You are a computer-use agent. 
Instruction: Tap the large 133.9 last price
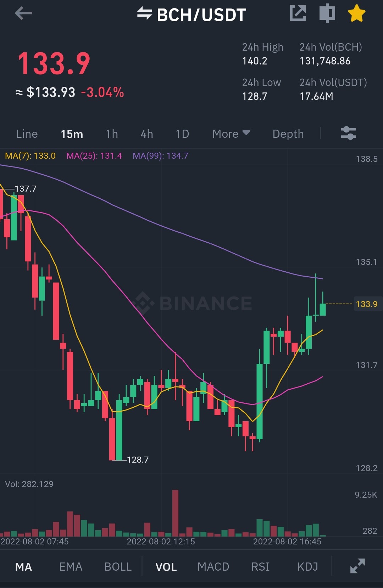click(54, 63)
